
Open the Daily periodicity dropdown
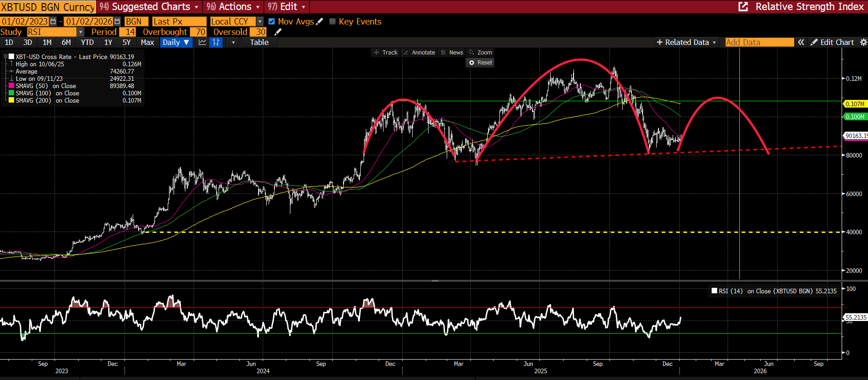[x=176, y=42]
